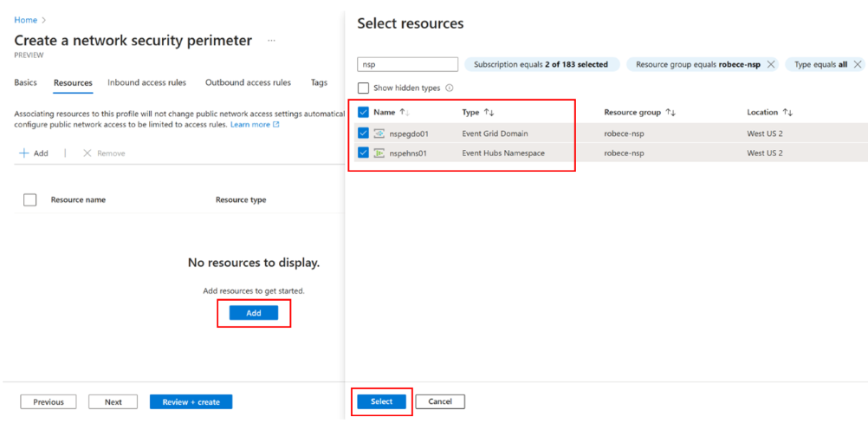The width and height of the screenshot is (868, 430).
Task: Click the Event Grid Domain icon for nspegdo01
Action: pyautogui.click(x=379, y=134)
